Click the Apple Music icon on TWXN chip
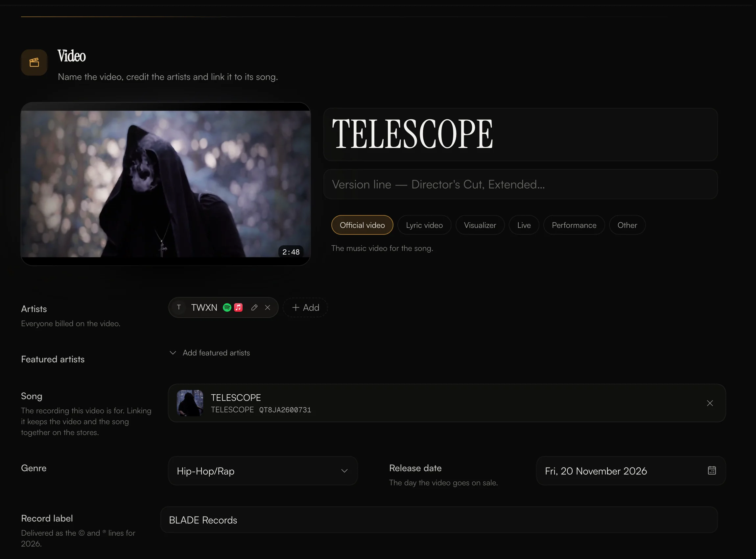756x559 pixels. point(239,307)
